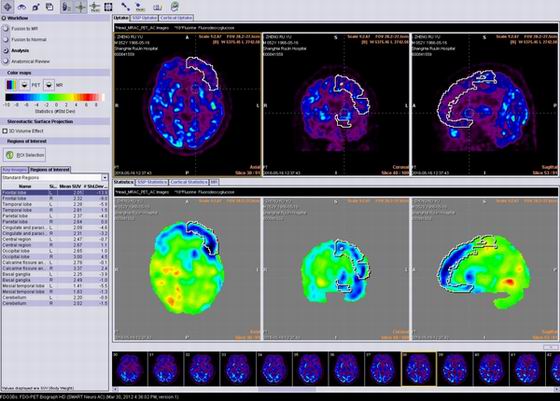This screenshot has height=401, width=560.
Task: Click the ROI Selection button
Action: 25,155
